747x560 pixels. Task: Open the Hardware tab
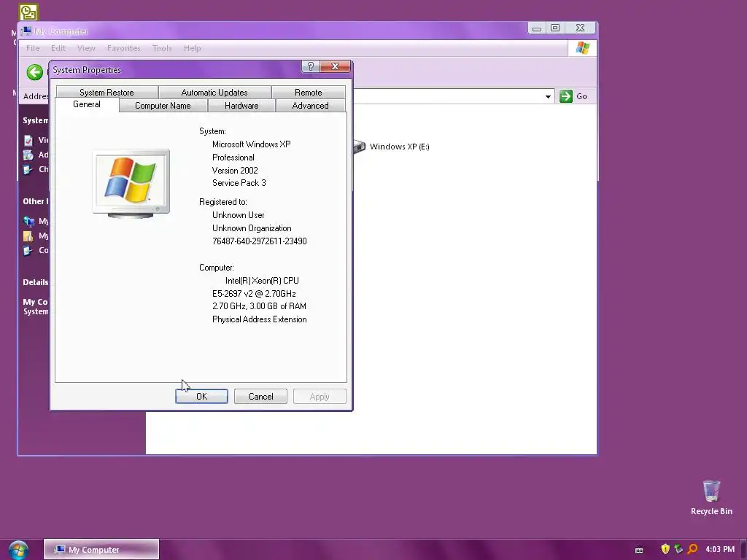(x=241, y=106)
